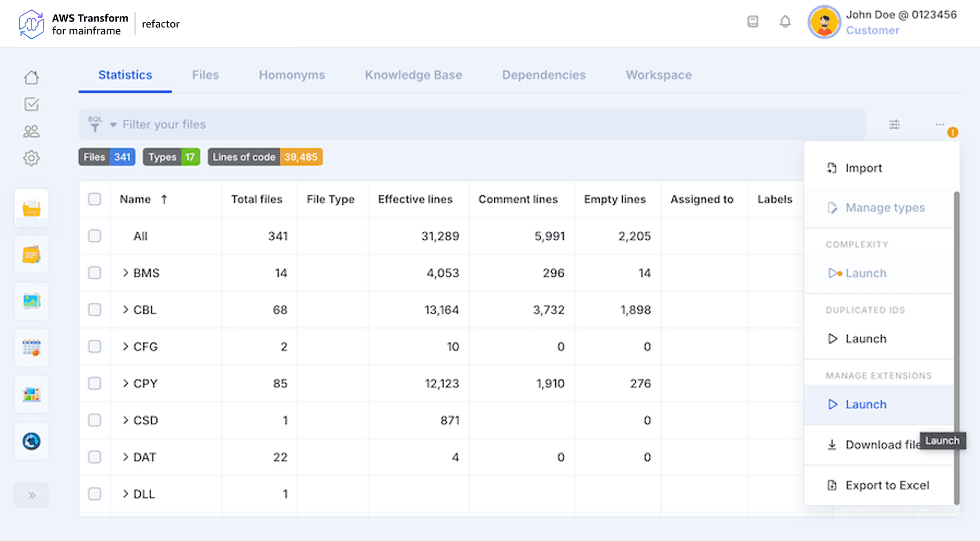Click the three-dots more options icon

940,124
